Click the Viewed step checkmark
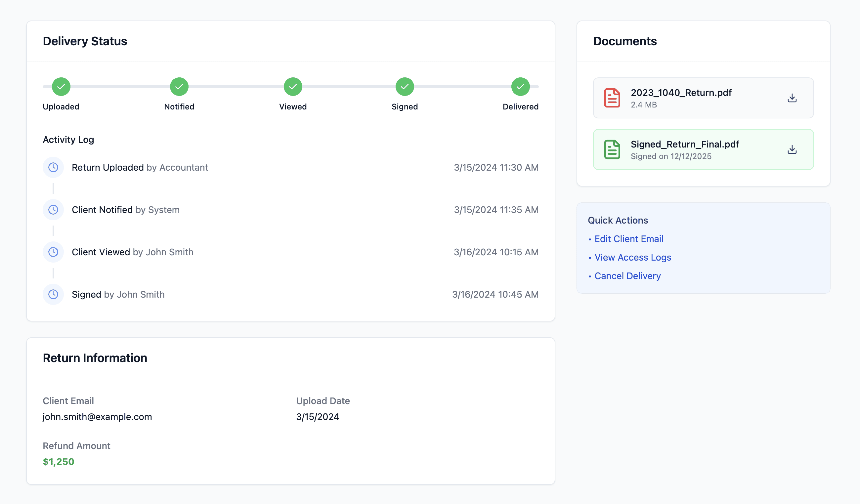The height and width of the screenshot is (504, 860). pos(293,87)
